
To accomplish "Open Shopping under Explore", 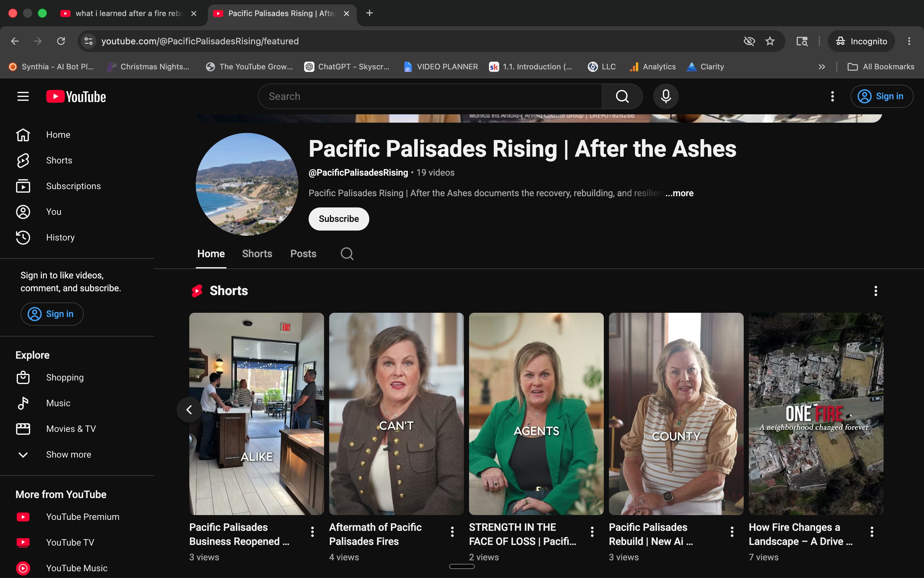I will 77,378.
